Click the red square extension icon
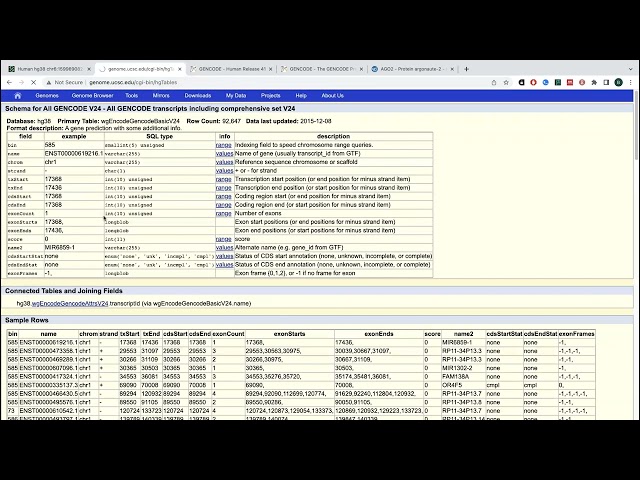 pyautogui.click(x=570, y=82)
